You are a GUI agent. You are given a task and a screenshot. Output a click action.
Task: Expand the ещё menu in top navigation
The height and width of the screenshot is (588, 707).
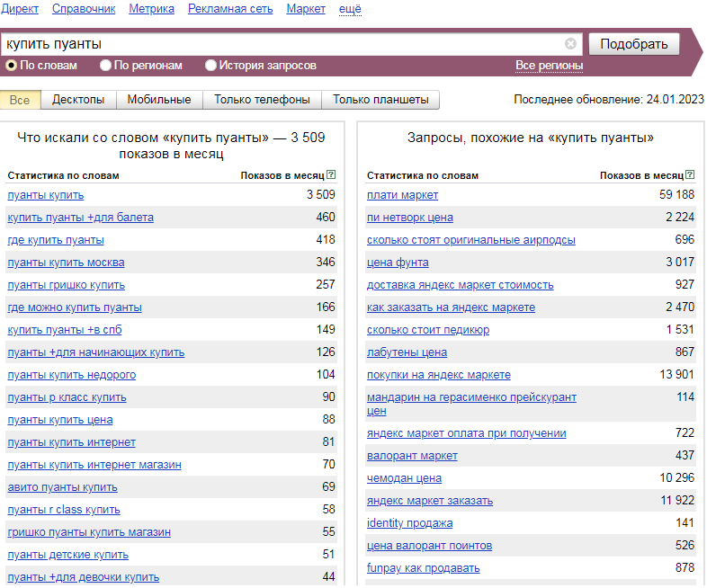350,9
